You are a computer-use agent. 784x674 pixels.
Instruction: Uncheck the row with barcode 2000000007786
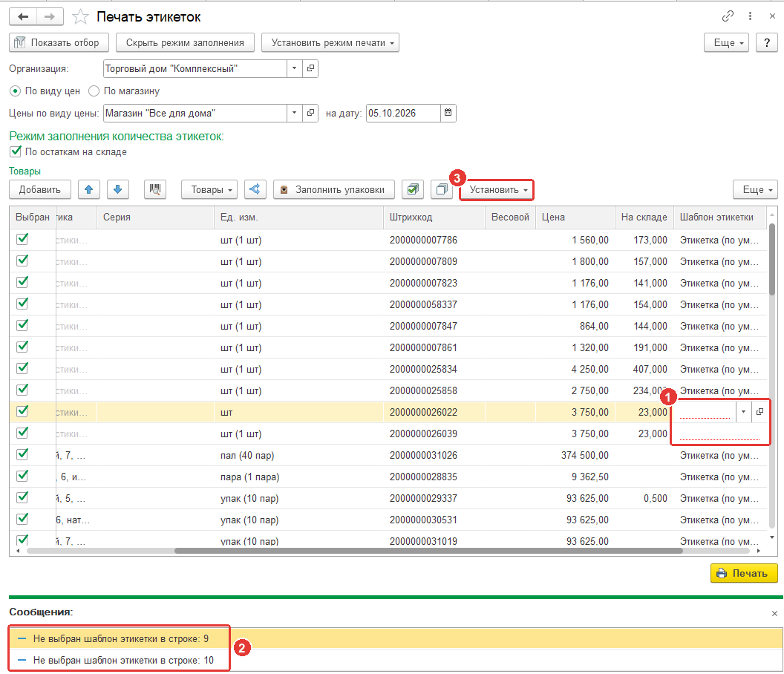tap(22, 240)
